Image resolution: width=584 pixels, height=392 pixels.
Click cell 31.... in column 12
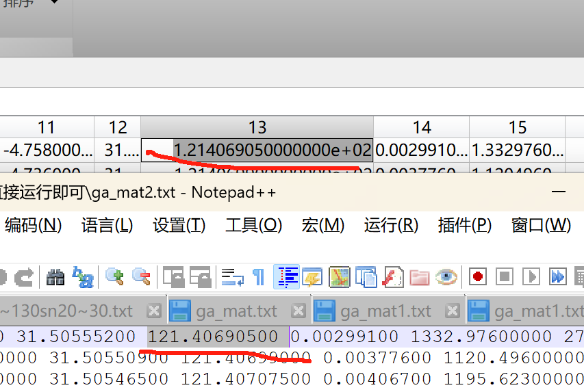[117, 150]
